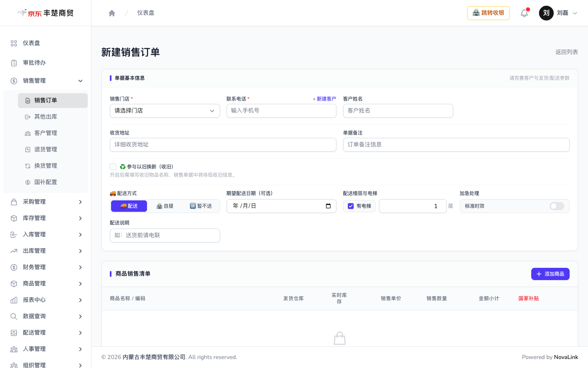Go to 其他出库 submenu item
Viewport: 588px width, 368px height.
(53, 117)
